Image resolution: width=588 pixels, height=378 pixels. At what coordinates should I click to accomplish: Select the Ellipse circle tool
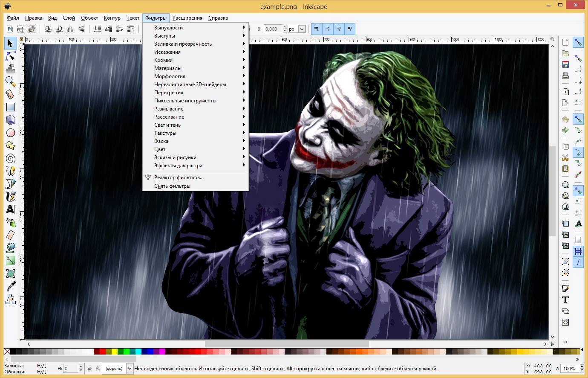point(10,133)
